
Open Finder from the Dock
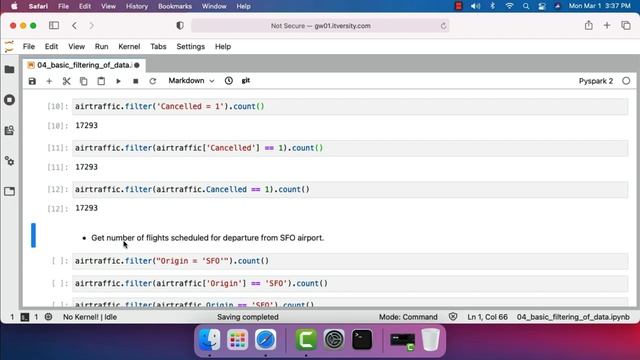[209, 340]
